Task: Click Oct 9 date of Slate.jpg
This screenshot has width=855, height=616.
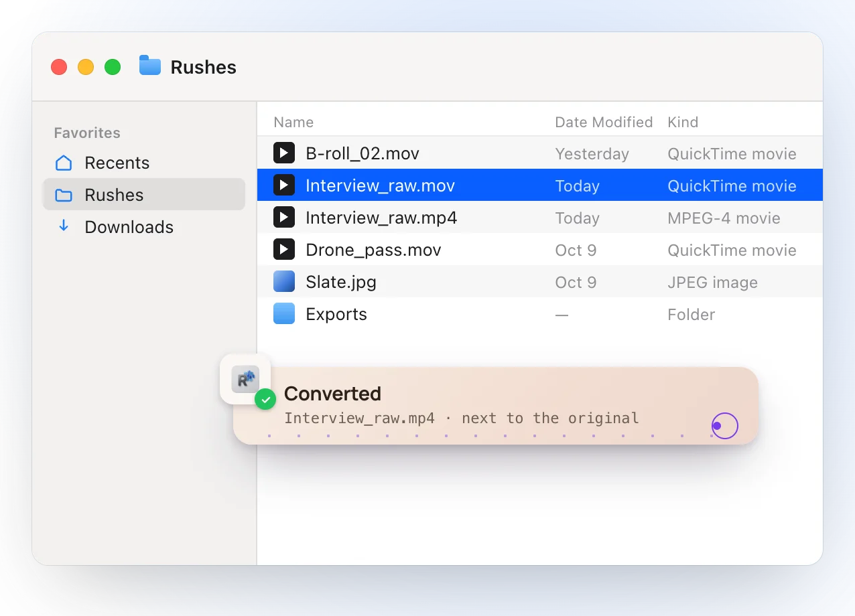Action: (576, 282)
